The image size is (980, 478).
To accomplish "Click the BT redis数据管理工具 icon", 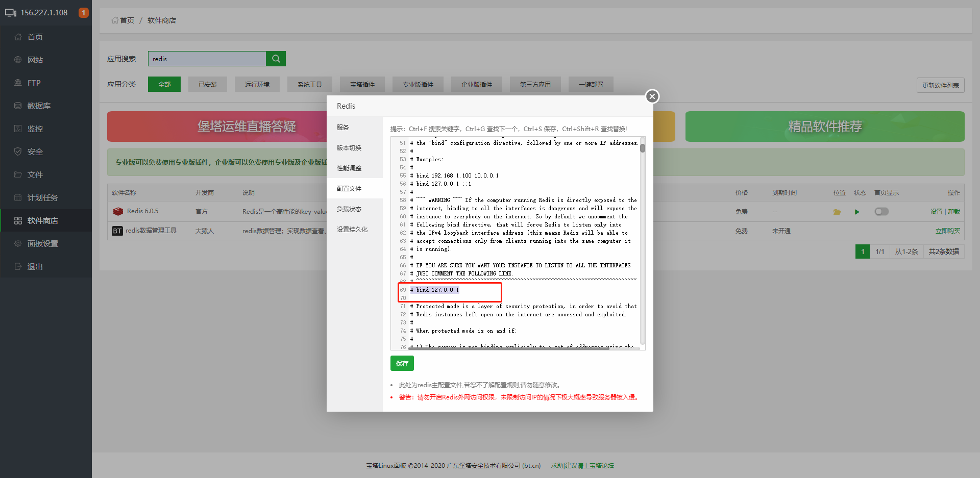I will point(117,231).
